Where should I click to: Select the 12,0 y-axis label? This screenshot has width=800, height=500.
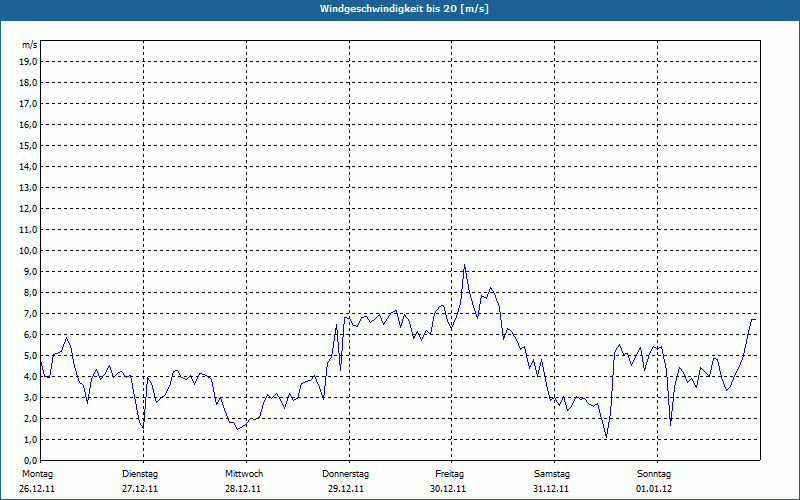pos(28,209)
